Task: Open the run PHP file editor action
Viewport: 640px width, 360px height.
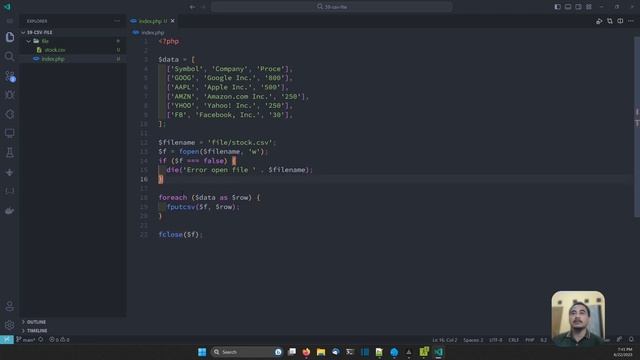Action: 599,21
